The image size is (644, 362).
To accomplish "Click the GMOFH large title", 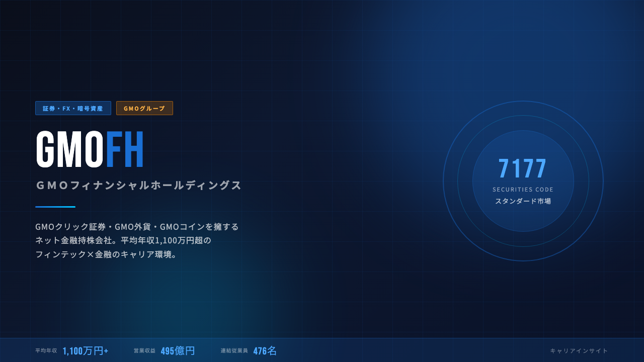I will (x=90, y=149).
